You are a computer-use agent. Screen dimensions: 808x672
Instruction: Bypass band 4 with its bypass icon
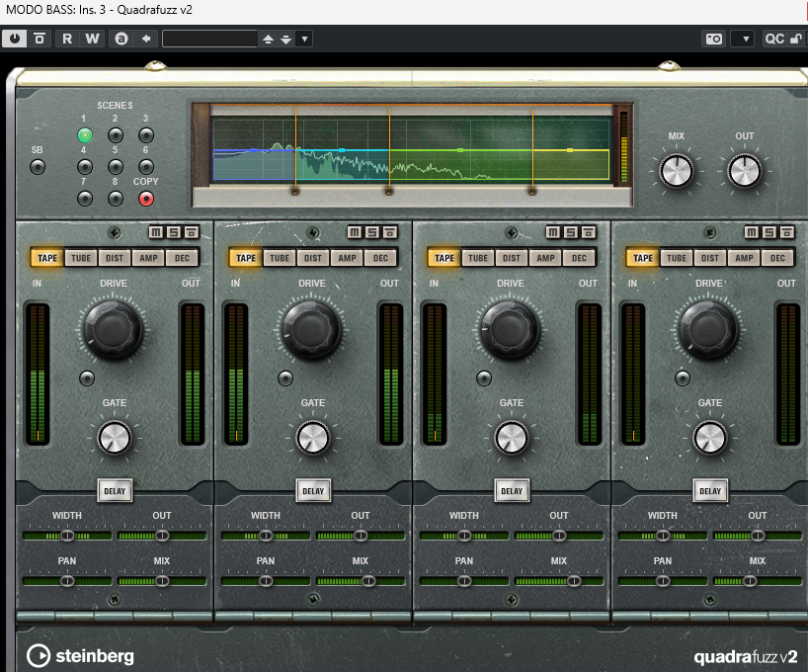[x=786, y=232]
